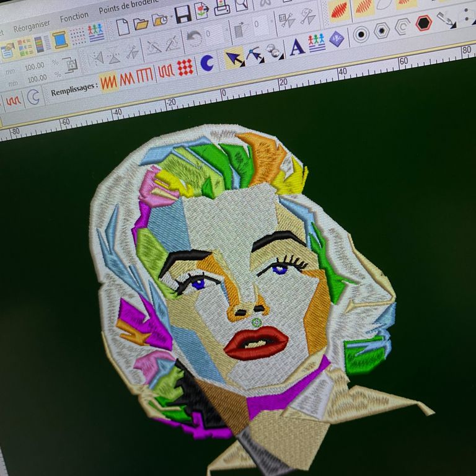Click the thread spool icon
The height and width of the screenshot is (476, 476).
click(59, 40)
